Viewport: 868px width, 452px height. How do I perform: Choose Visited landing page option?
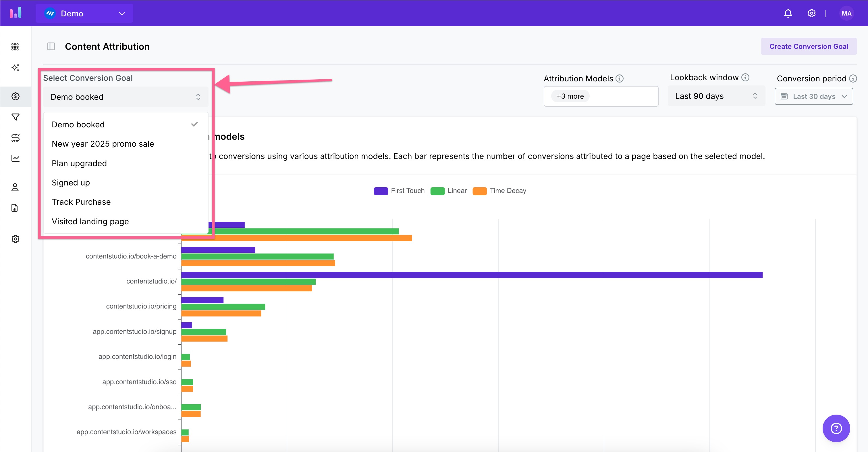coord(90,222)
